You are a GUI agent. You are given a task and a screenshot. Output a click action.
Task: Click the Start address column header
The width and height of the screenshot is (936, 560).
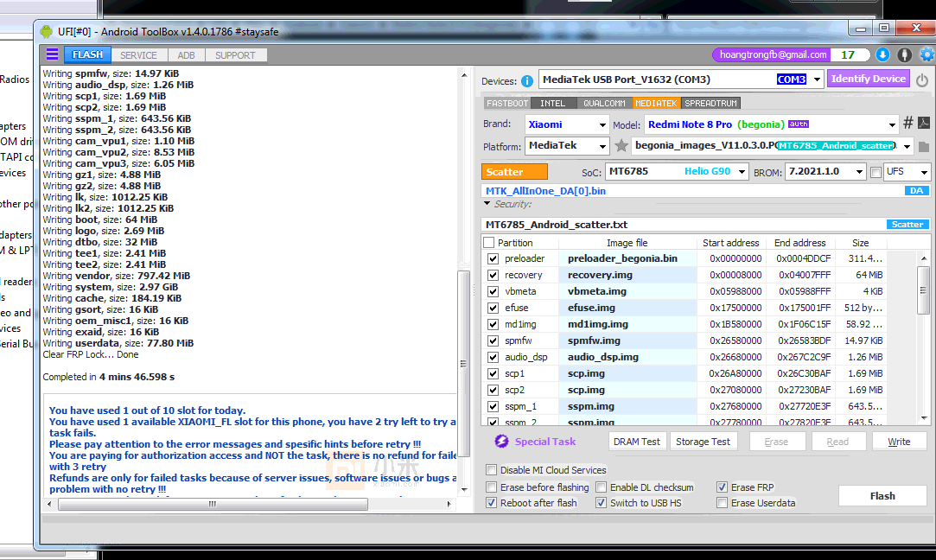click(730, 243)
